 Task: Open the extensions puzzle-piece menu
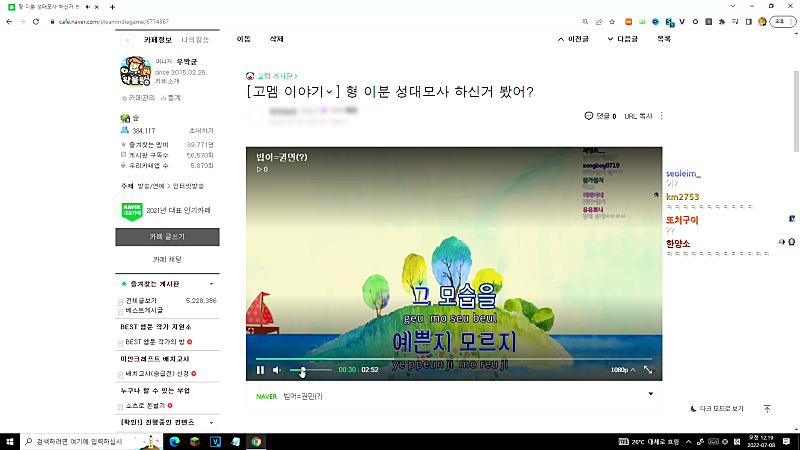point(721,22)
